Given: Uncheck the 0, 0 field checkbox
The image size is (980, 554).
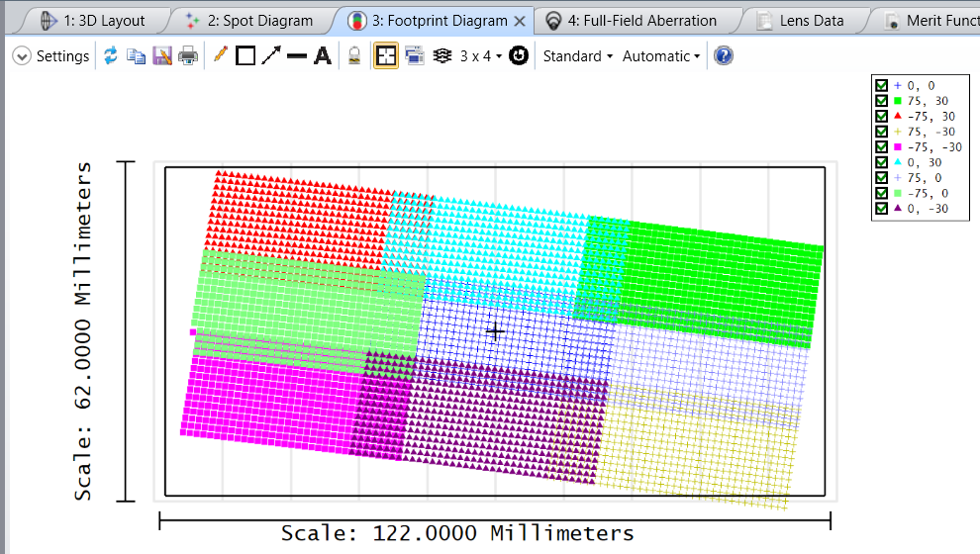Looking at the screenshot, I should click(881, 85).
